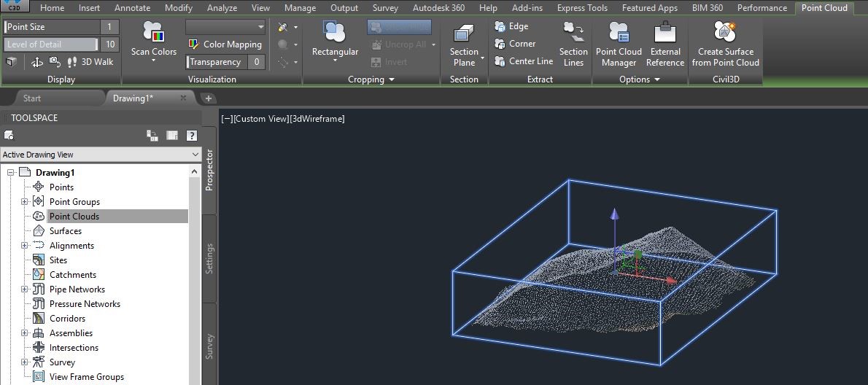Close the Drawing1 file tab
868x385 pixels.
183,98
